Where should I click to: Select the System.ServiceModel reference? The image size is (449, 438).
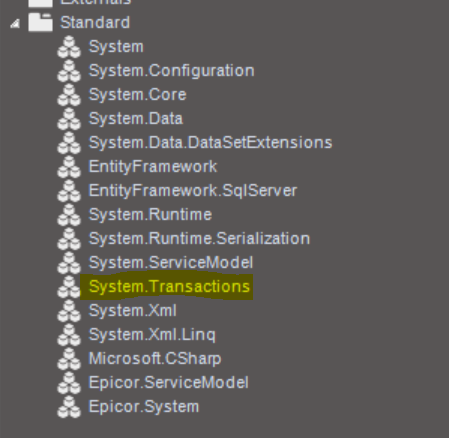[171, 263]
